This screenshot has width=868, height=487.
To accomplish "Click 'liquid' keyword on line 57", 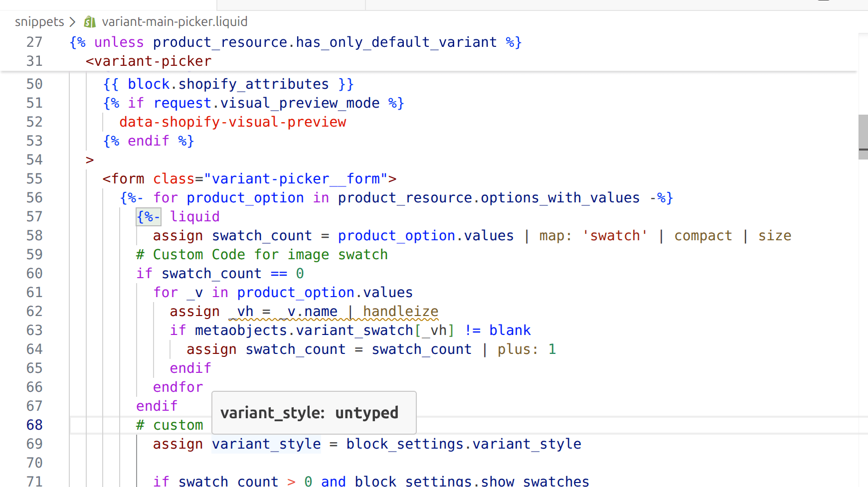I will point(195,217).
